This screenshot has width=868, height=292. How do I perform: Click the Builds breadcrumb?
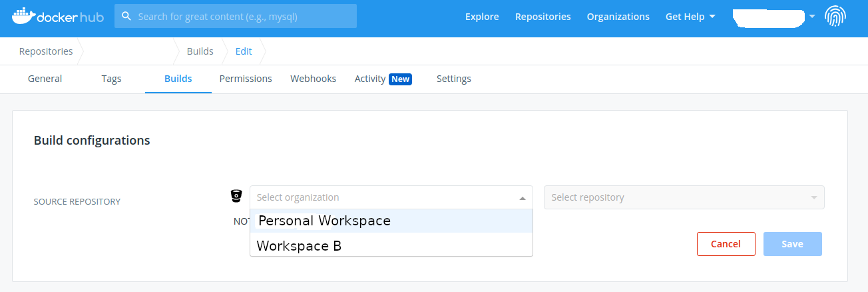click(x=200, y=51)
